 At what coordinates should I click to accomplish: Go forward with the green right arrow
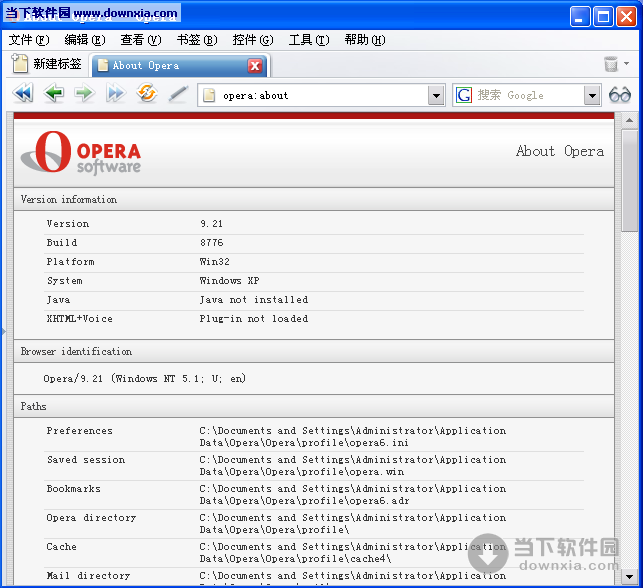(85, 93)
